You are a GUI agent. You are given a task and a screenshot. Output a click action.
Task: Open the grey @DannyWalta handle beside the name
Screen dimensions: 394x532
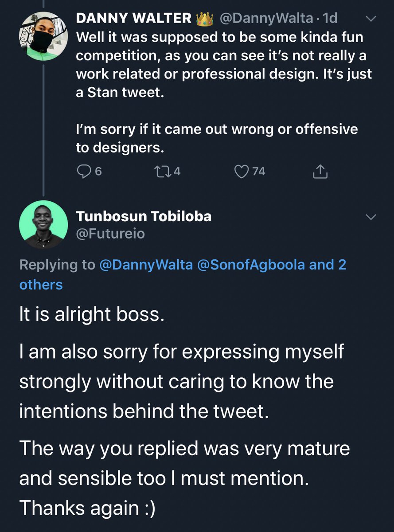tap(266, 18)
